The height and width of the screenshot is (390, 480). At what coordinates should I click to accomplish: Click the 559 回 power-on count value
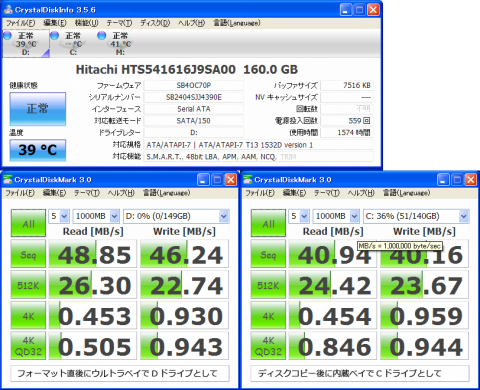[347, 121]
